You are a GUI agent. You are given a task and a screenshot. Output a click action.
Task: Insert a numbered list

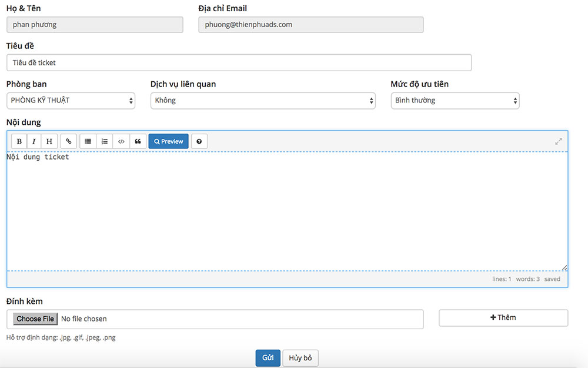click(x=105, y=141)
